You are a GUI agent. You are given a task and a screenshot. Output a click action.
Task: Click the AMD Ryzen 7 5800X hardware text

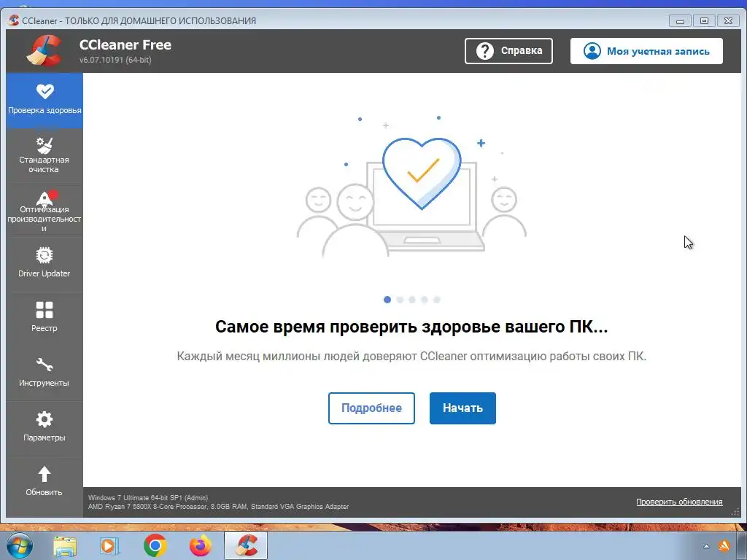point(218,507)
